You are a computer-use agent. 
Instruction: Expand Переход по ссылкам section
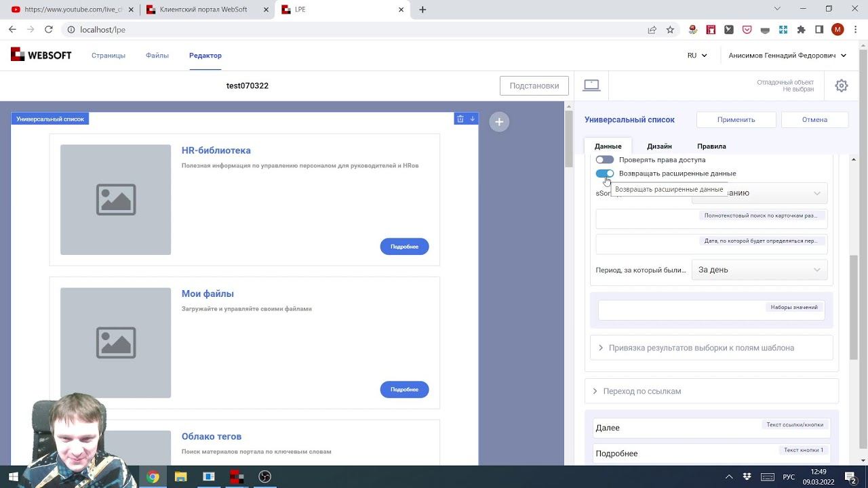click(x=711, y=391)
